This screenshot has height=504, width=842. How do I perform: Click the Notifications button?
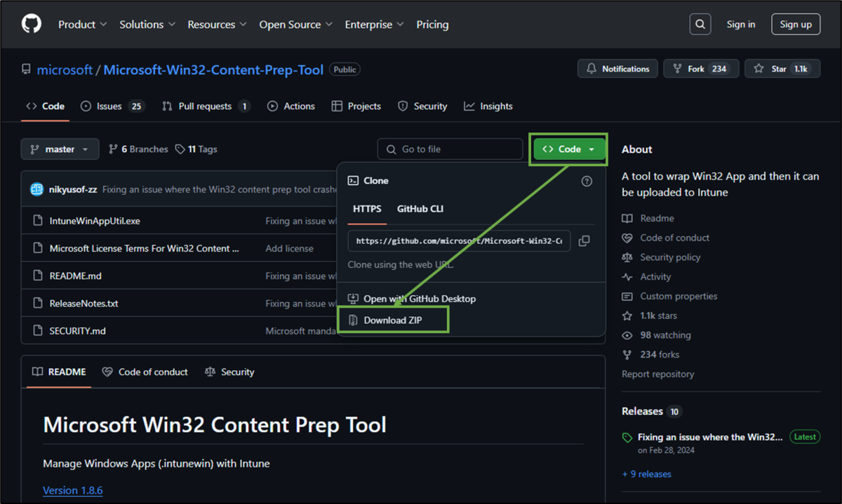[617, 69]
